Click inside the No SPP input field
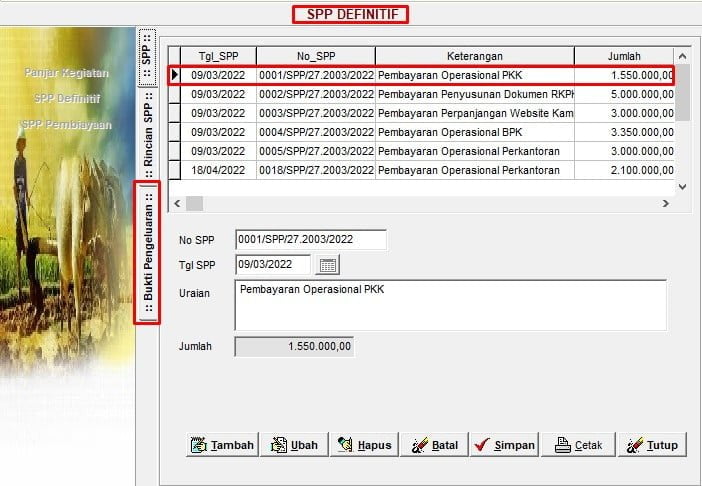This screenshot has width=702, height=486. pyautogui.click(x=310, y=240)
